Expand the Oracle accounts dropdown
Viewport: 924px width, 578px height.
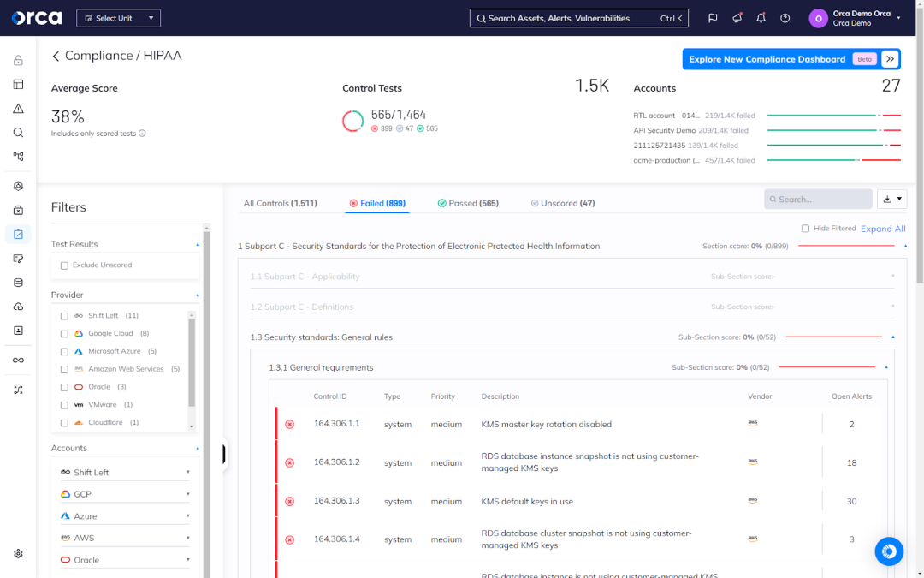125,560
